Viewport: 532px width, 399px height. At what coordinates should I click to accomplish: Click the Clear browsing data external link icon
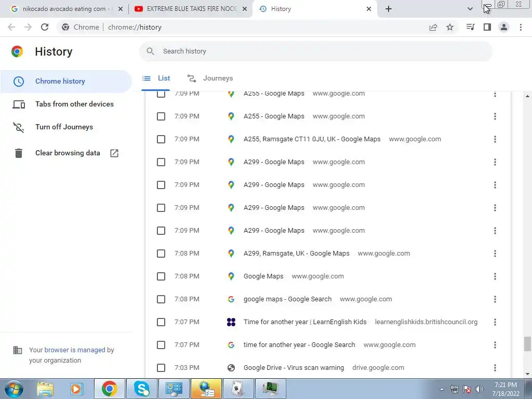pyautogui.click(x=114, y=153)
